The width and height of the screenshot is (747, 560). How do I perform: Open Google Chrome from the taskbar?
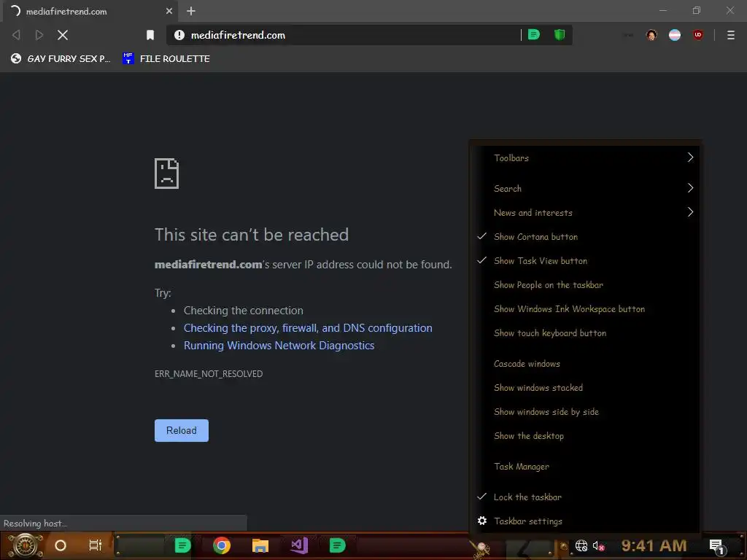point(222,545)
